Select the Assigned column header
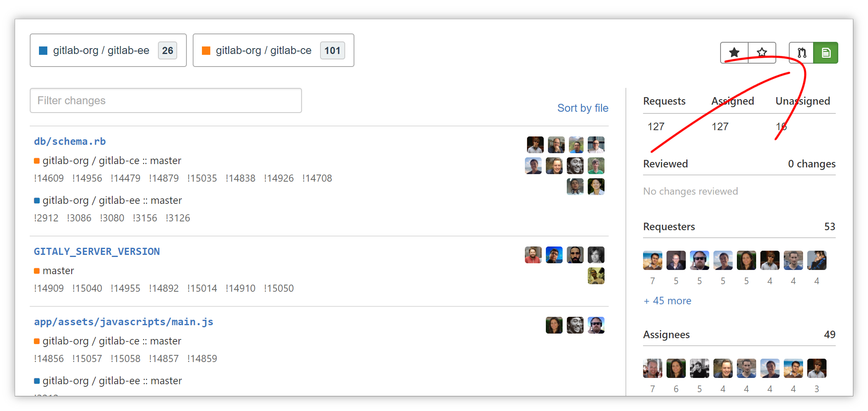 [x=733, y=101]
